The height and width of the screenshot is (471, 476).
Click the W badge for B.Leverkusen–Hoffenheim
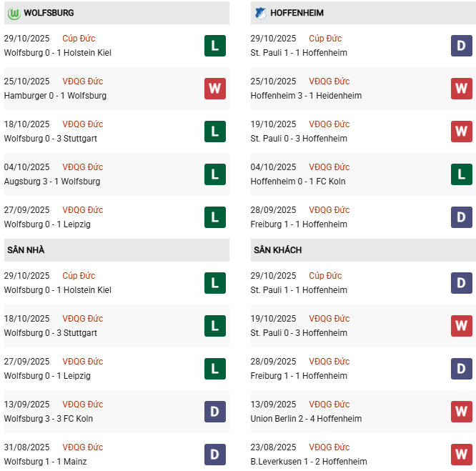(461, 455)
